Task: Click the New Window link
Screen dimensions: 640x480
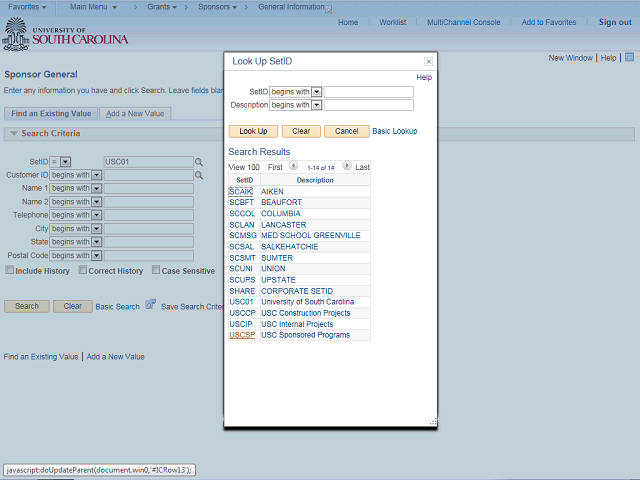Action: tap(571, 58)
